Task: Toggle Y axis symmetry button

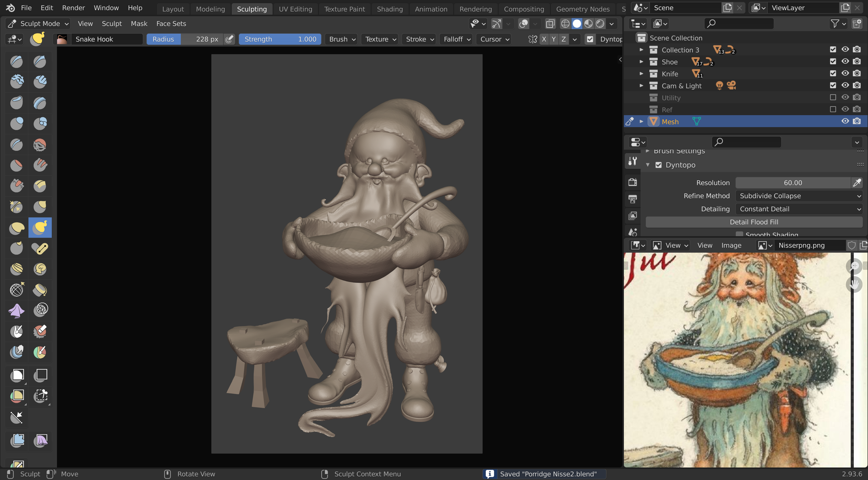Action: coord(554,39)
